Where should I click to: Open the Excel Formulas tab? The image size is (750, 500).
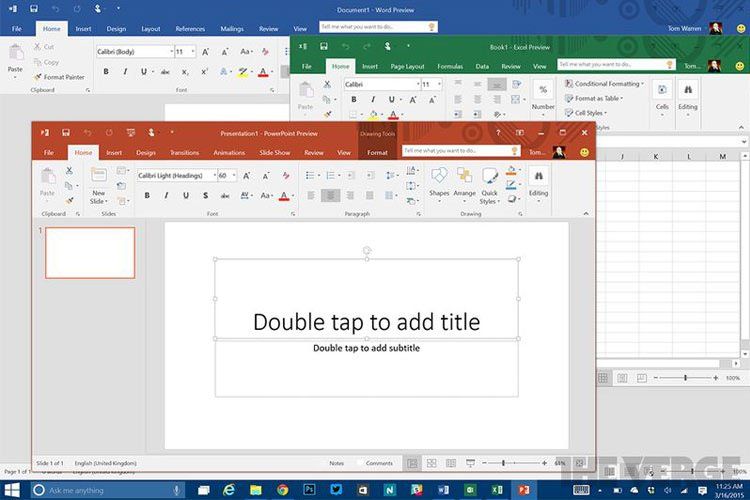[450, 67]
